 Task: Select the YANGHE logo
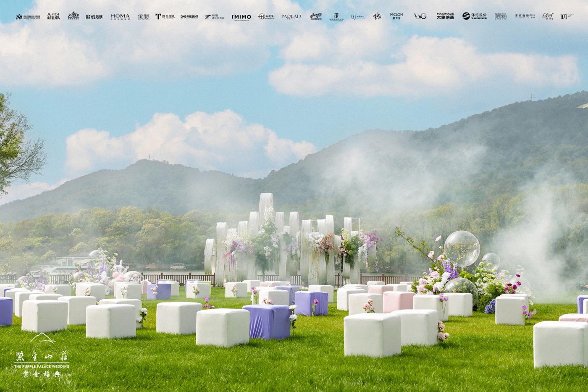pos(475,16)
